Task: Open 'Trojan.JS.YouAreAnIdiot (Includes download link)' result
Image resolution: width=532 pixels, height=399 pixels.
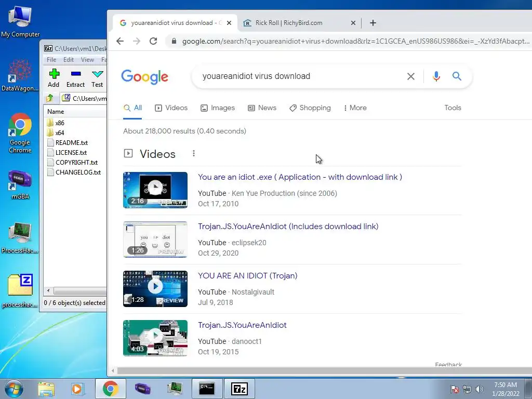Action: point(288,227)
